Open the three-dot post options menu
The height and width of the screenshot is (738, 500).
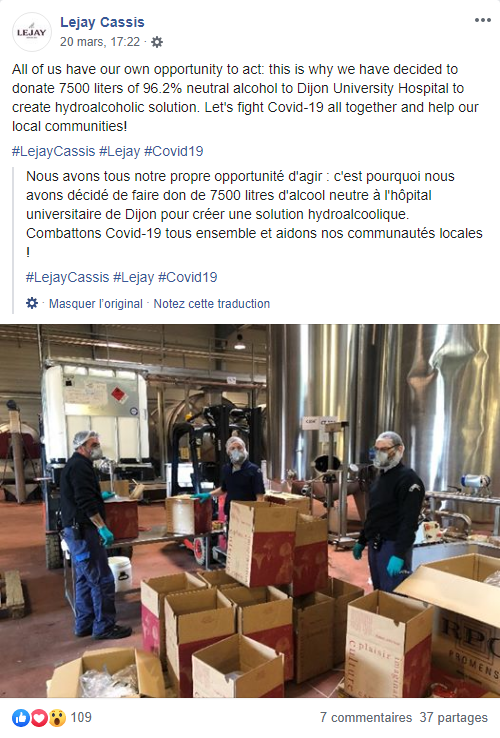click(x=483, y=20)
